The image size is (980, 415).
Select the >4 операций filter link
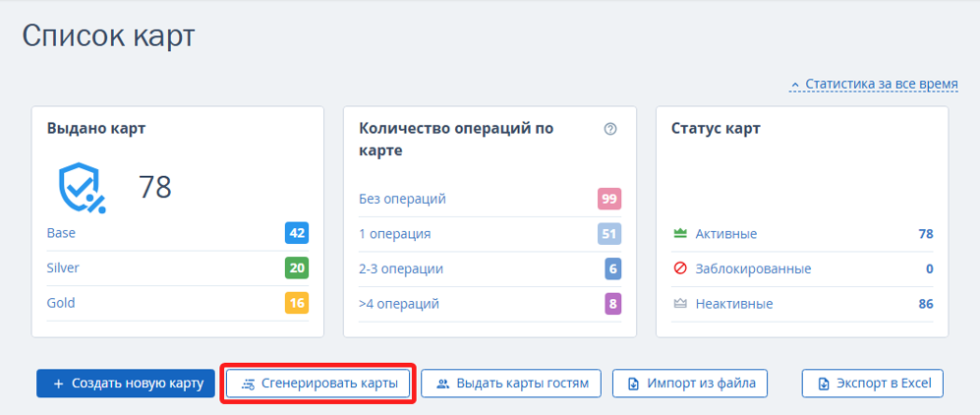coord(399,305)
